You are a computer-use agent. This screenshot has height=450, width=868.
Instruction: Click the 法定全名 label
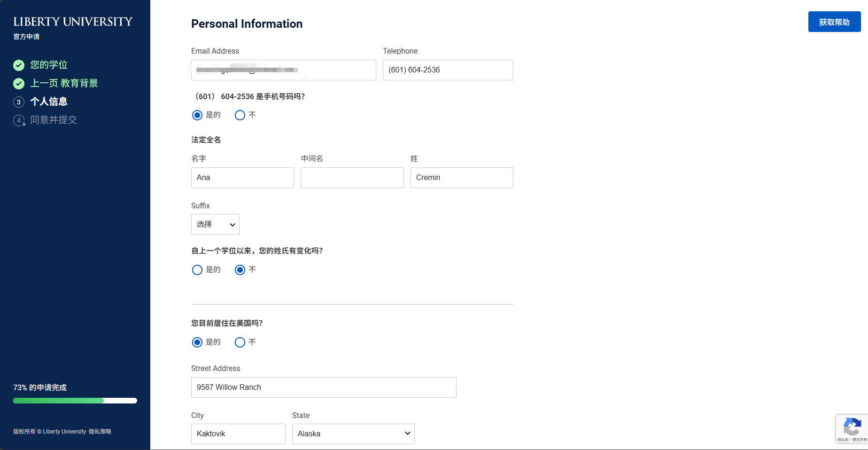pos(206,140)
